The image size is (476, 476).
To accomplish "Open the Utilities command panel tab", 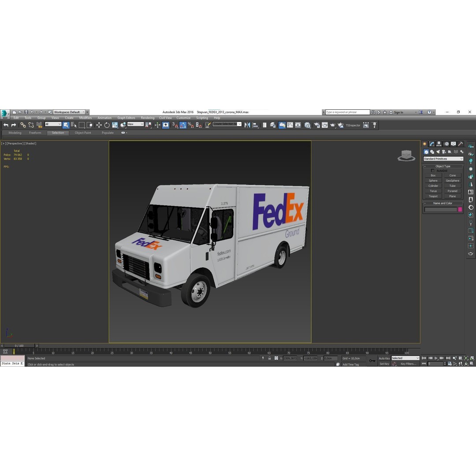I will (x=461, y=144).
